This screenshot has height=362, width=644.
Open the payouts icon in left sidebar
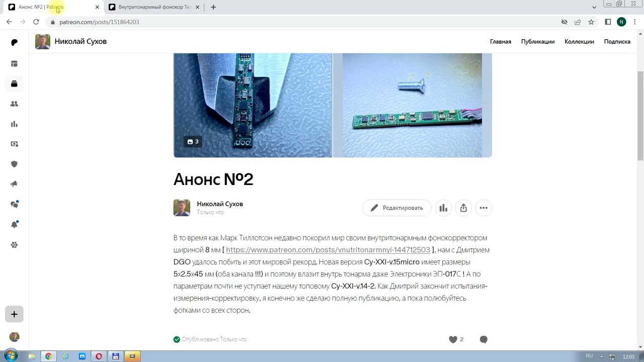point(14,144)
